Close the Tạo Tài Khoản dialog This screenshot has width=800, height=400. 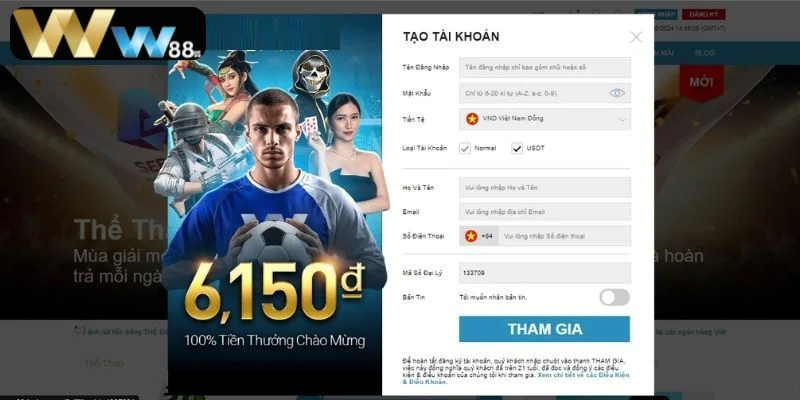coord(636,37)
